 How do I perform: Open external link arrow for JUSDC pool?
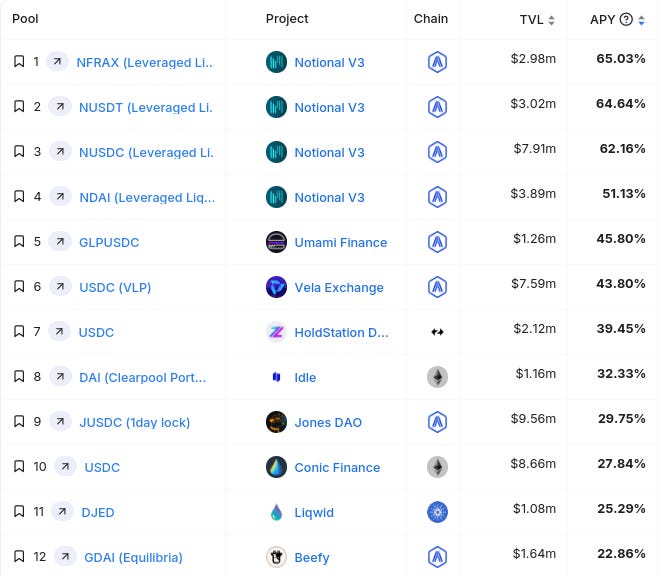pos(60,421)
